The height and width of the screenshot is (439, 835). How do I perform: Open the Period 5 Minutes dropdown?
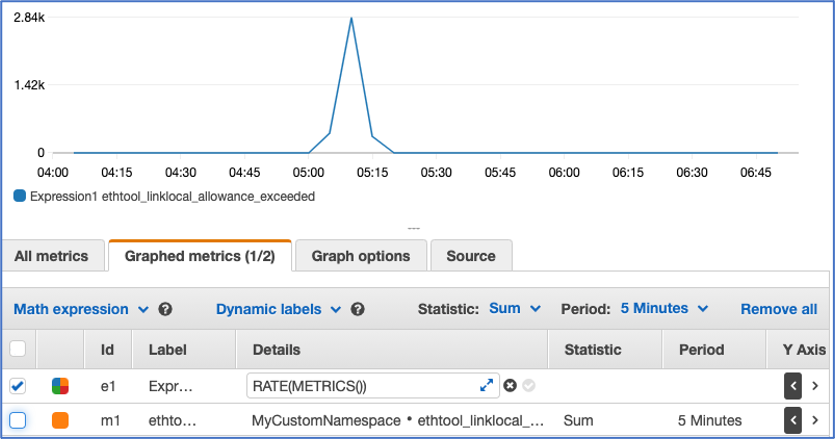point(664,308)
